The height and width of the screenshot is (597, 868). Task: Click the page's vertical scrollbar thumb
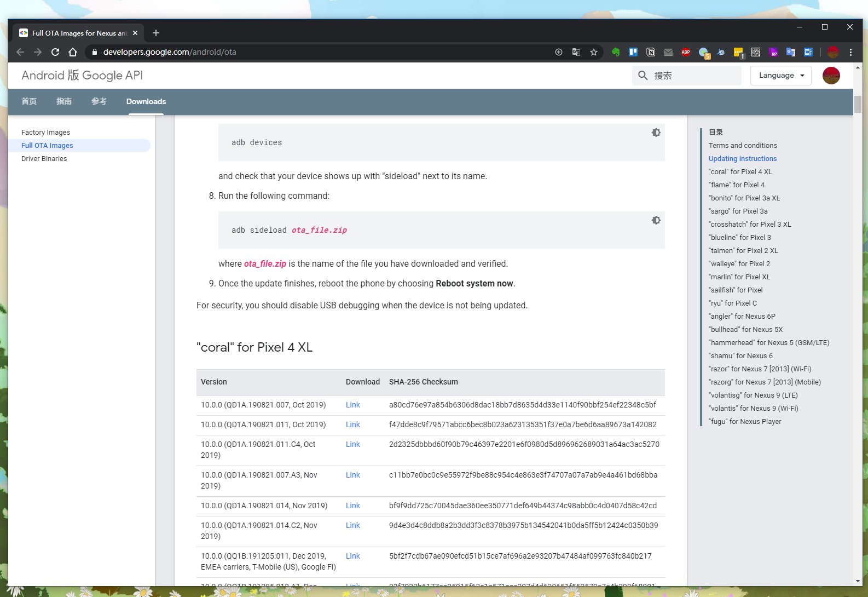click(858, 104)
